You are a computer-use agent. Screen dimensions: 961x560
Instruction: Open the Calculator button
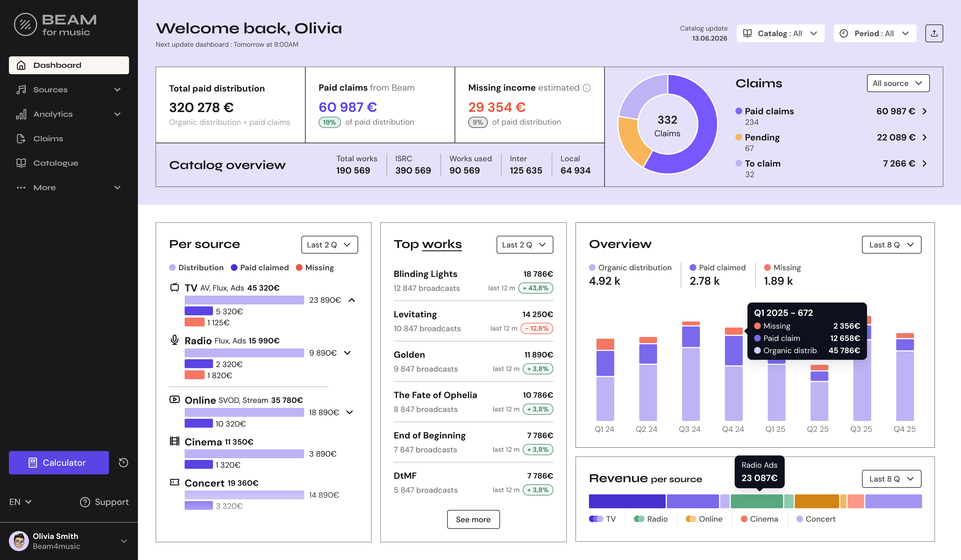pyautogui.click(x=59, y=462)
